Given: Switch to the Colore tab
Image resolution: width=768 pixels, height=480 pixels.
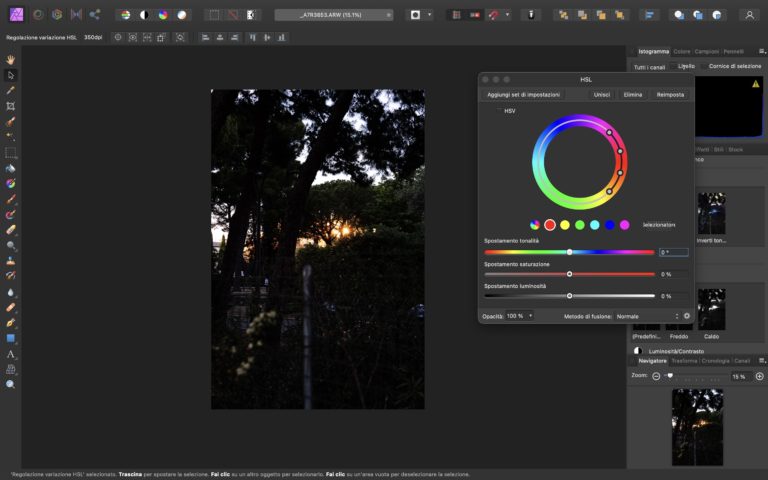Looking at the screenshot, I should (681, 51).
